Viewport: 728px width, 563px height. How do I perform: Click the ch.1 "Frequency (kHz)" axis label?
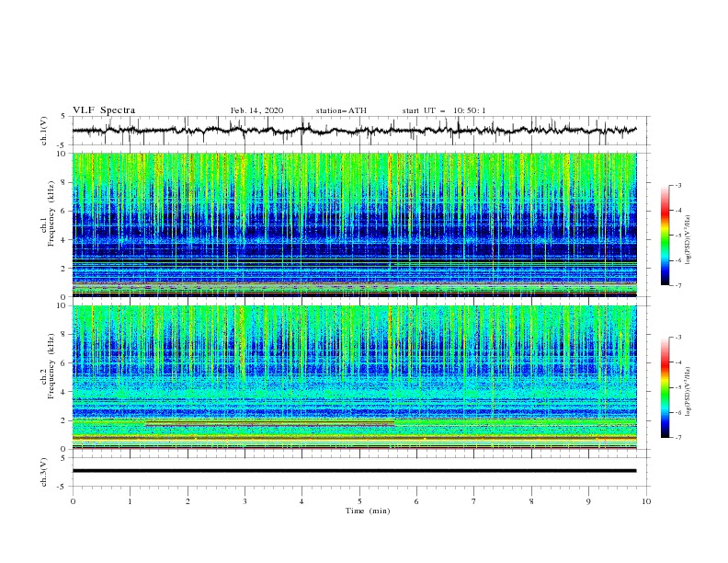pyautogui.click(x=51, y=214)
